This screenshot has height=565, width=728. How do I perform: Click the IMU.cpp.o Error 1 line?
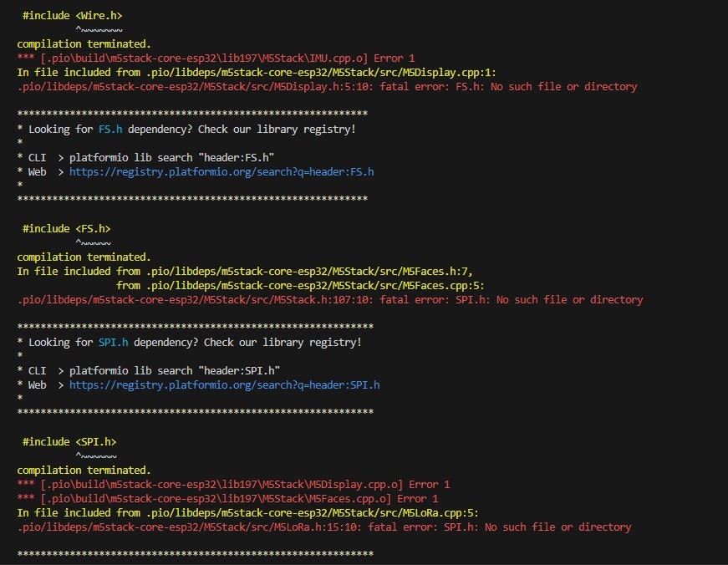click(x=216, y=59)
